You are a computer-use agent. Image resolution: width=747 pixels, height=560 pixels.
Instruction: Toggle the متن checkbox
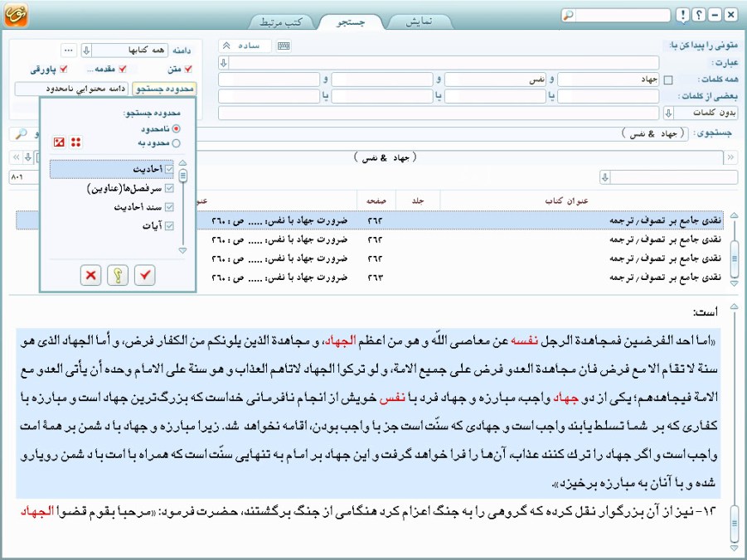188,69
